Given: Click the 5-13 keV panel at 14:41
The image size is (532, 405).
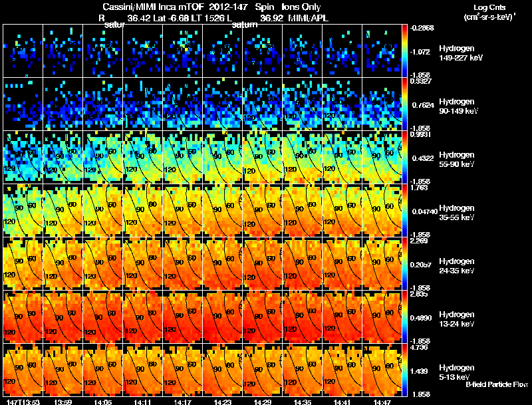Looking at the screenshot, I should (x=342, y=370).
